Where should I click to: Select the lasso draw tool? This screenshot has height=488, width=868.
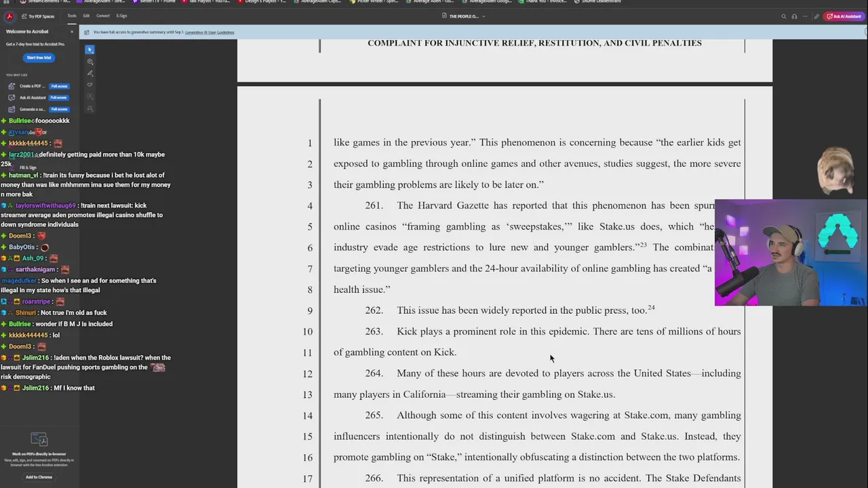click(90, 85)
